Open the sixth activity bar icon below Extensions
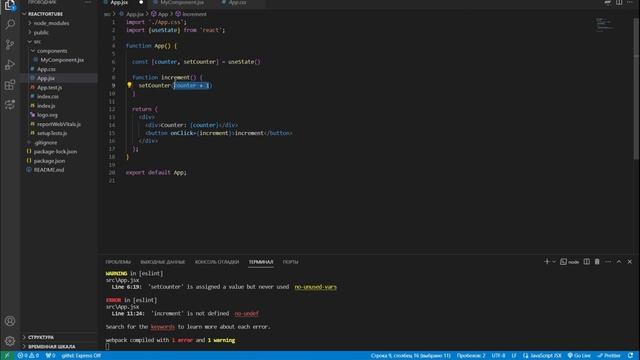This screenshot has height=360, width=640. click(x=10, y=104)
